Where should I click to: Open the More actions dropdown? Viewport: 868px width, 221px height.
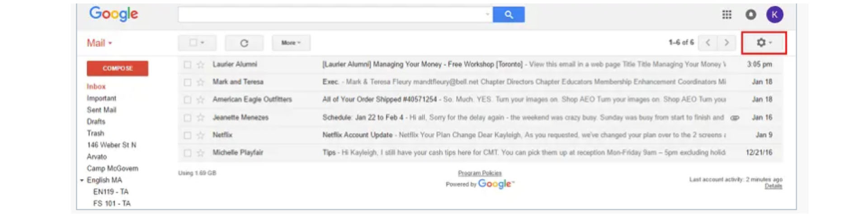coord(291,43)
